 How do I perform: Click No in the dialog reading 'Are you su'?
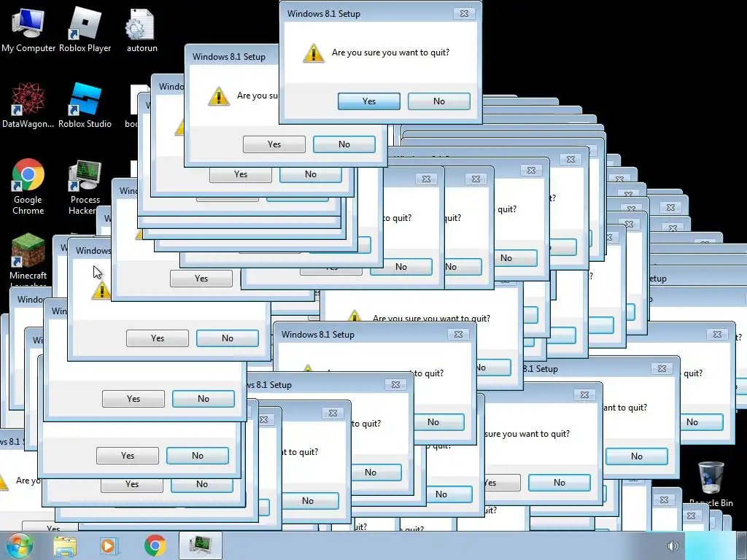click(x=344, y=144)
